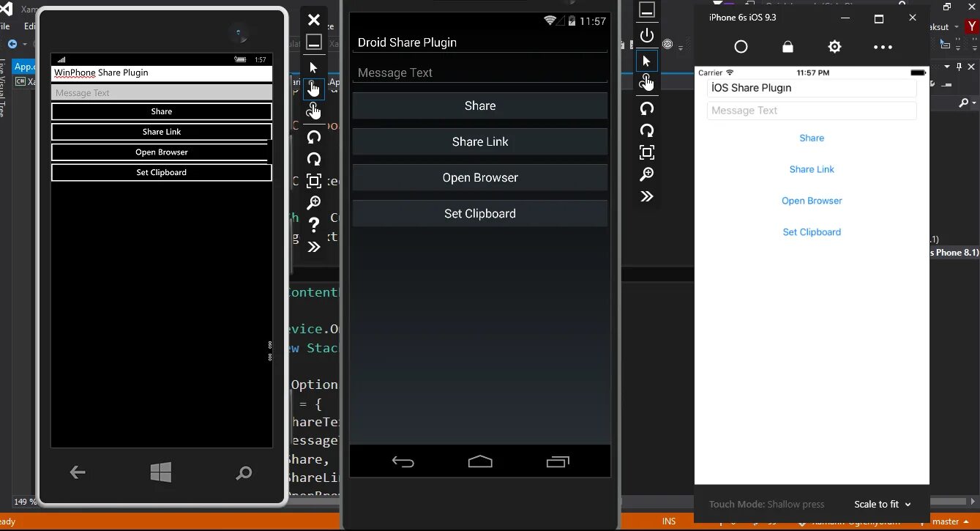Click the search magnifier in Visual Studio side panel
Screen dimensions: 980x531
click(x=965, y=104)
